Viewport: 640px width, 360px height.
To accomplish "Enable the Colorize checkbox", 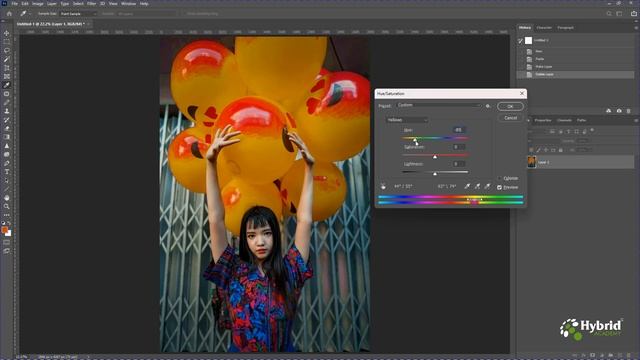I will tap(499, 178).
